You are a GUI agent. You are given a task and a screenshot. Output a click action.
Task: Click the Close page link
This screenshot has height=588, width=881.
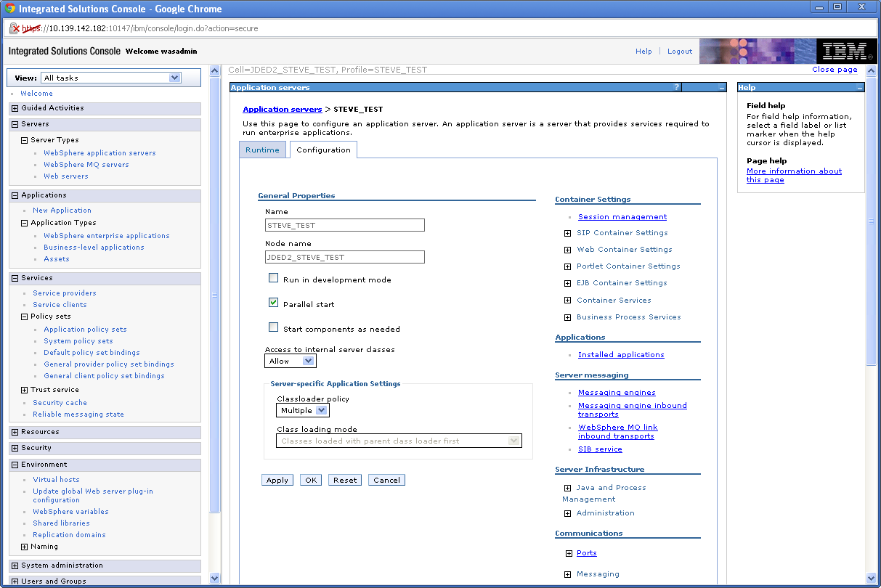pyautogui.click(x=835, y=70)
